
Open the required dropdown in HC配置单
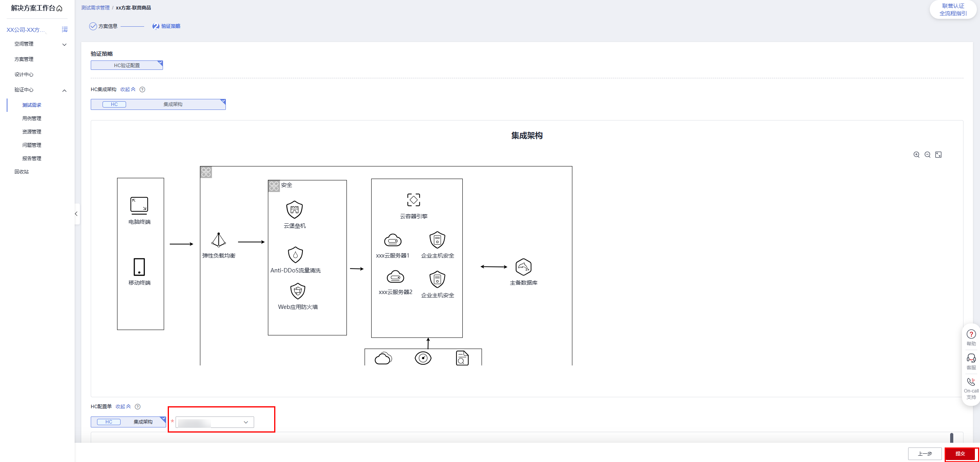[215, 422]
